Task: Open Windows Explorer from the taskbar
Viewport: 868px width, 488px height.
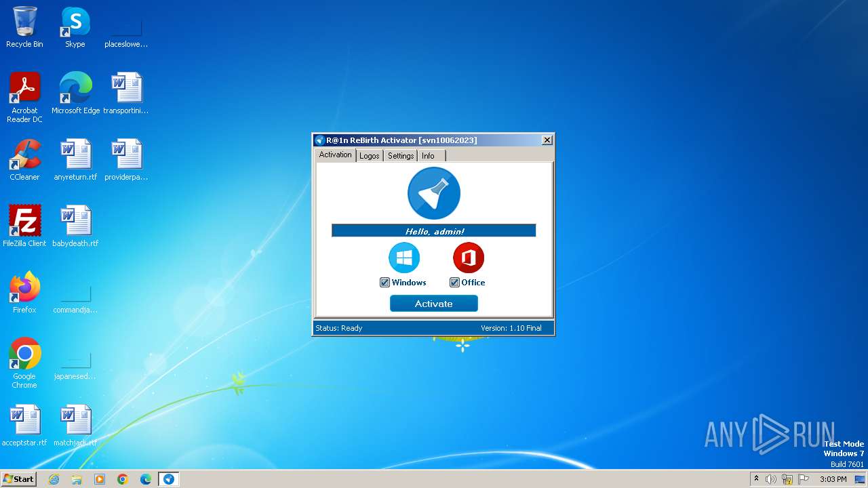Action: coord(77,479)
